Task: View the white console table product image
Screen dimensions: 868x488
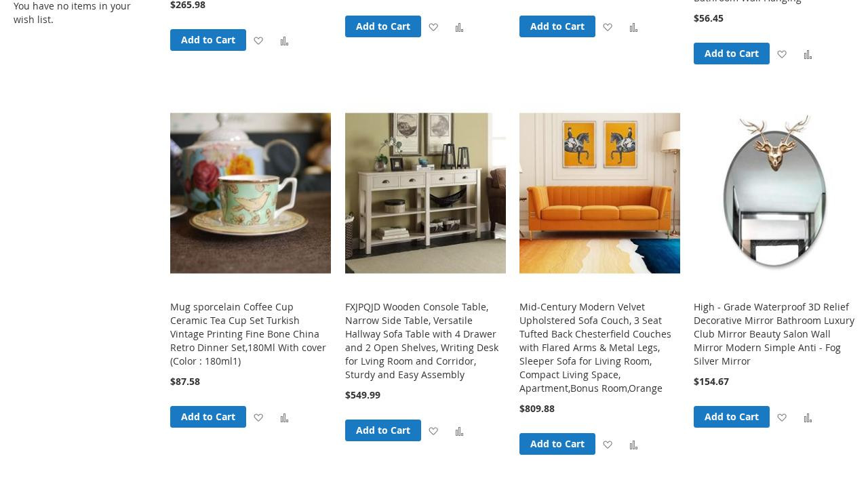Action: click(x=425, y=193)
